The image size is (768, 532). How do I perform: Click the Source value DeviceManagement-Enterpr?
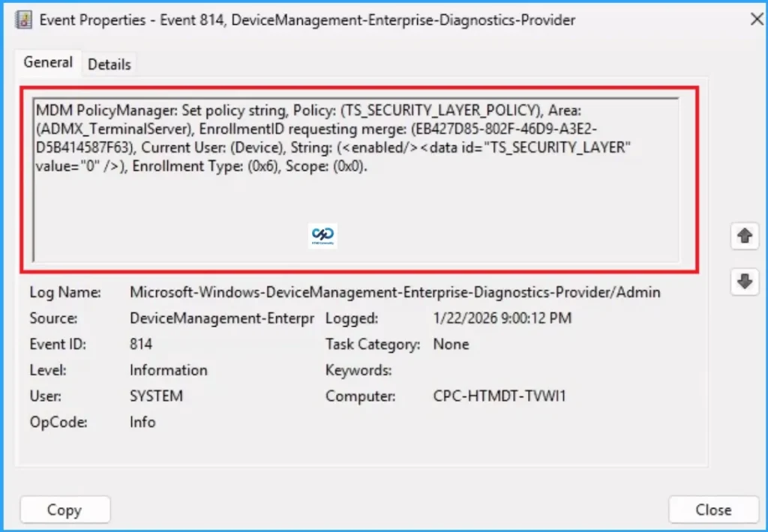(x=222, y=318)
